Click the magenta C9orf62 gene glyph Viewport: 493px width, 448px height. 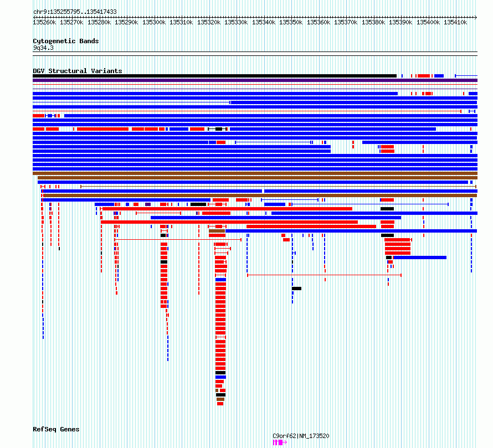(x=280, y=442)
